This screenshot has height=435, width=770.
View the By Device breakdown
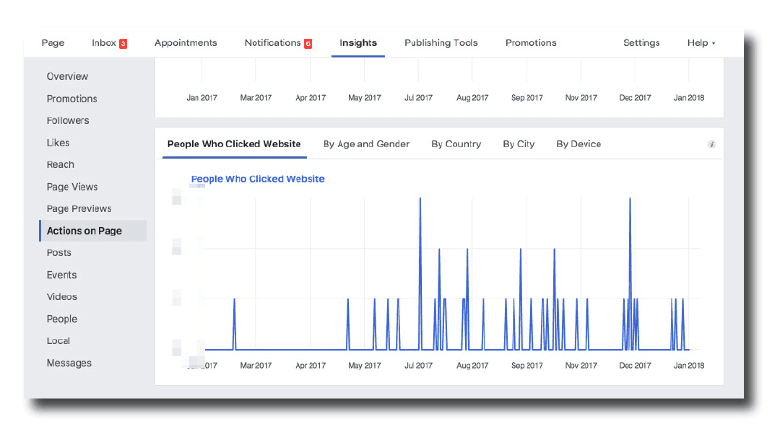[x=578, y=144]
